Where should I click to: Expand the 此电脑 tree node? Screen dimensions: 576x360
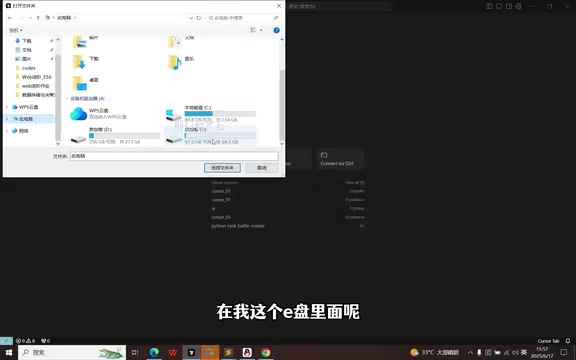(7, 119)
